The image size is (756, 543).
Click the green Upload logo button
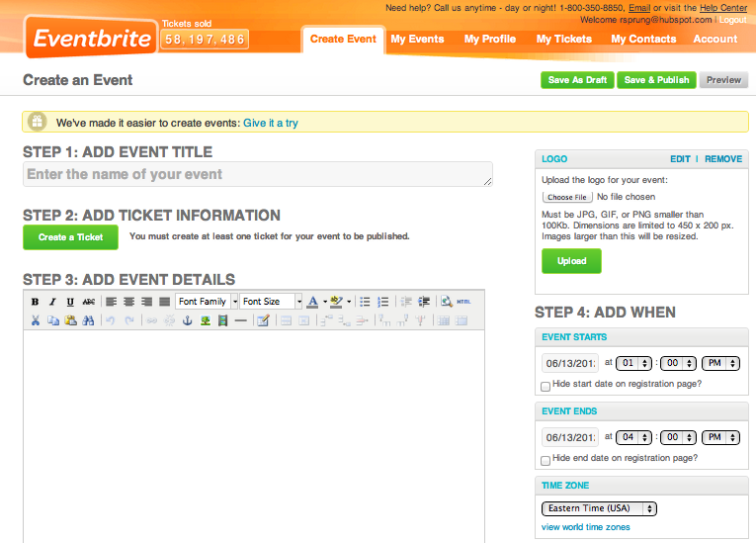[x=571, y=261]
